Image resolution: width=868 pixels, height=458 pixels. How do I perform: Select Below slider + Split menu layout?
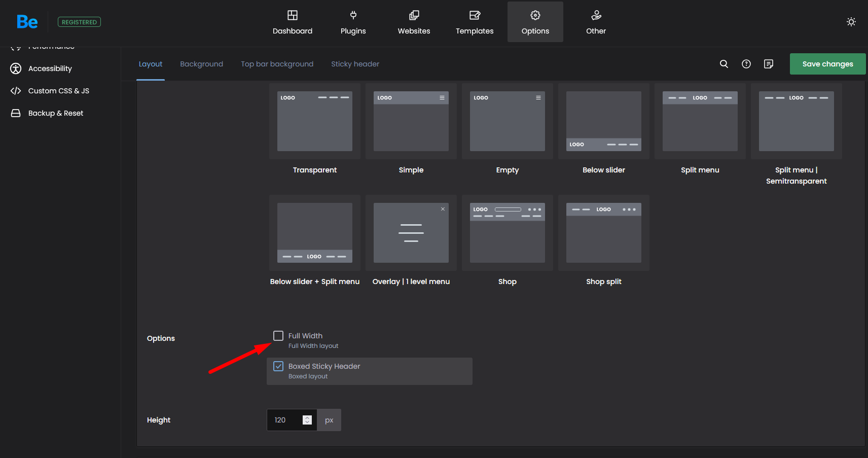tap(315, 233)
